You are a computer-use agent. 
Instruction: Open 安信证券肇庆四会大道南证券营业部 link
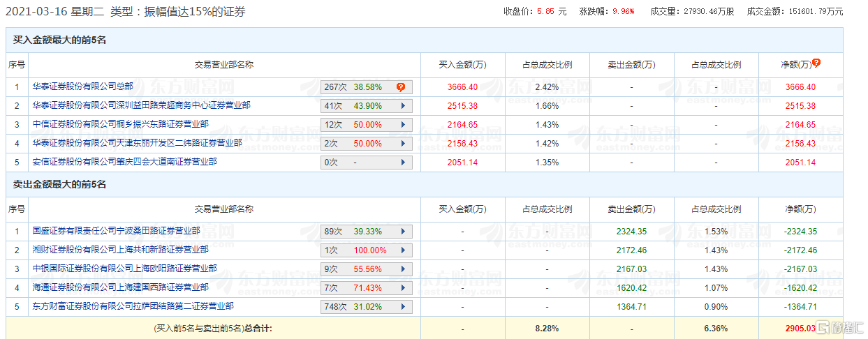pyautogui.click(x=124, y=162)
